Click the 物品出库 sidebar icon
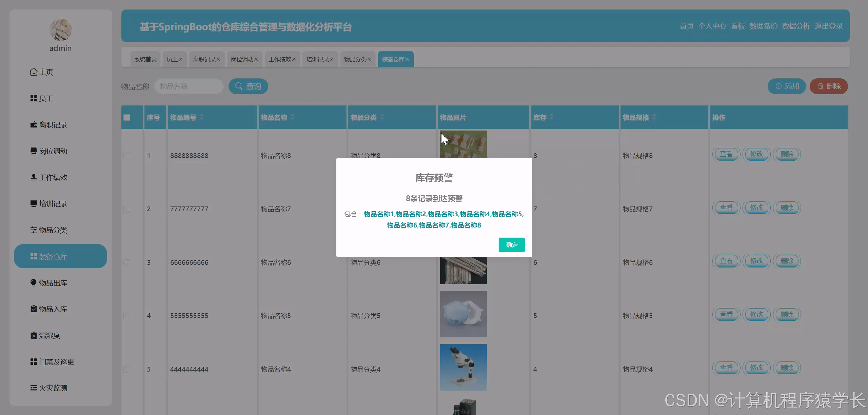 tap(34, 283)
